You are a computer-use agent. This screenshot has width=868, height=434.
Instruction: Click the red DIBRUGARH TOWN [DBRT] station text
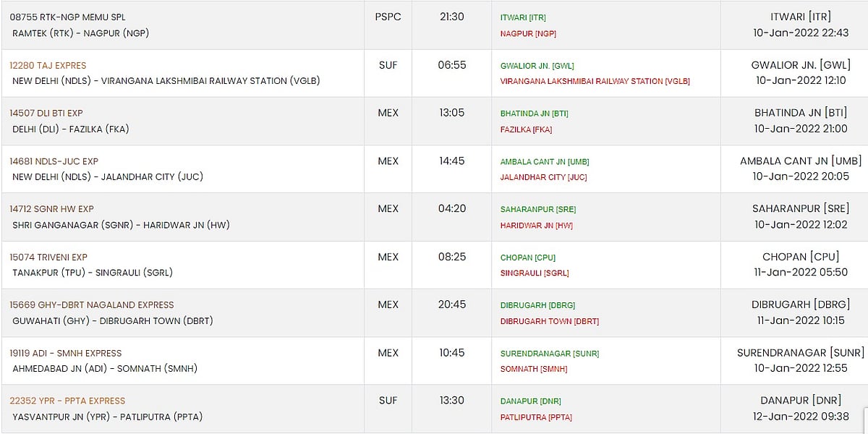(x=549, y=321)
